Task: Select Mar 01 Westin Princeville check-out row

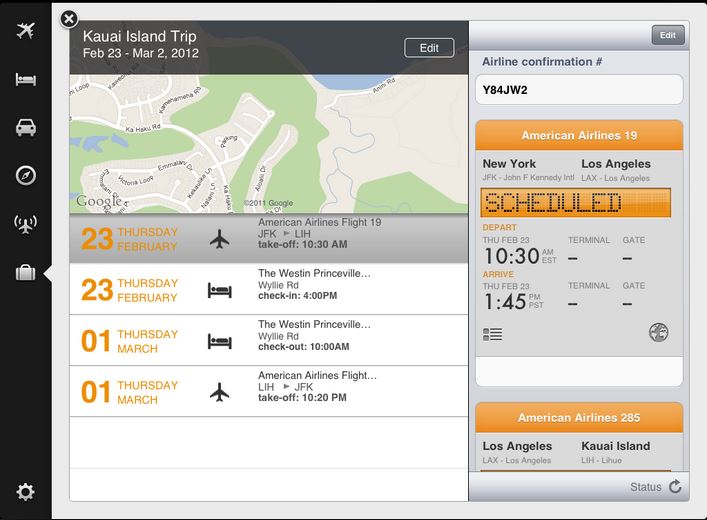Action: [x=269, y=340]
